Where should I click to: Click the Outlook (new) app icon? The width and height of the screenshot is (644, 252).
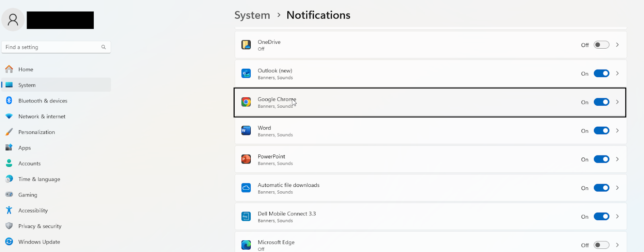(x=246, y=74)
